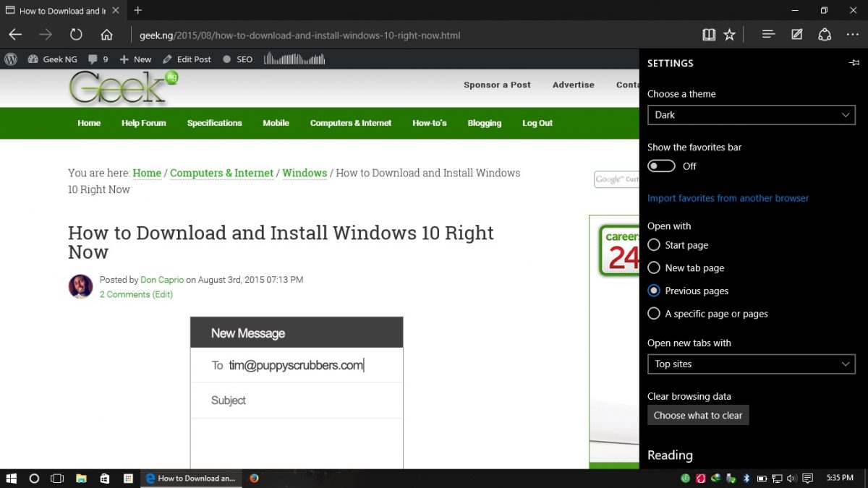
Task: Toggle Show the favorites bar switch
Action: (661, 166)
